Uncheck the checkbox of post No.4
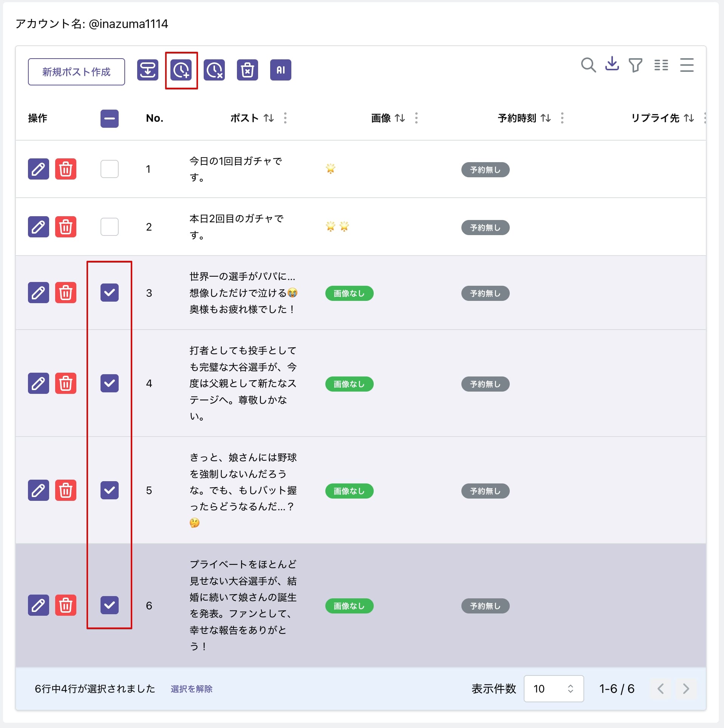The image size is (724, 728). (109, 383)
